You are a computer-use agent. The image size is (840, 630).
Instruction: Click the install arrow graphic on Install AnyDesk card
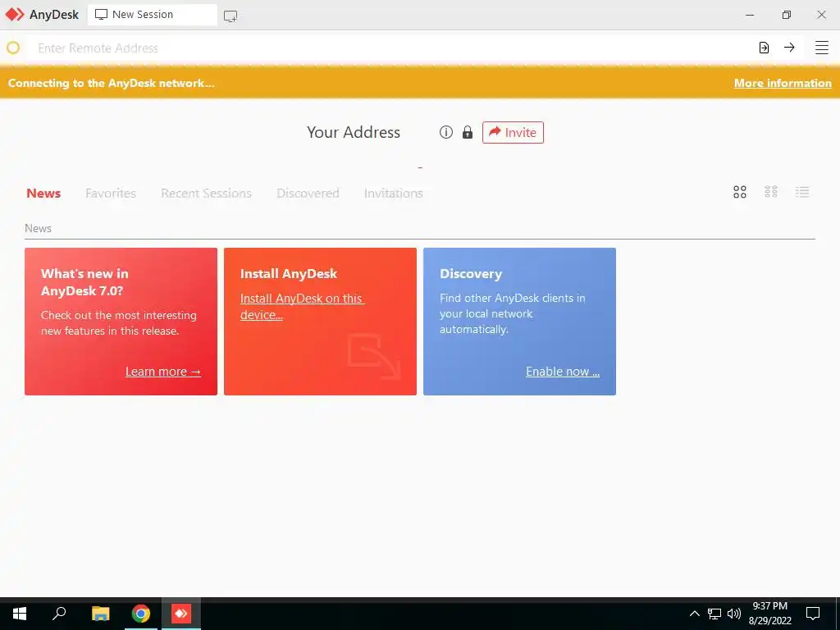pyautogui.click(x=374, y=356)
